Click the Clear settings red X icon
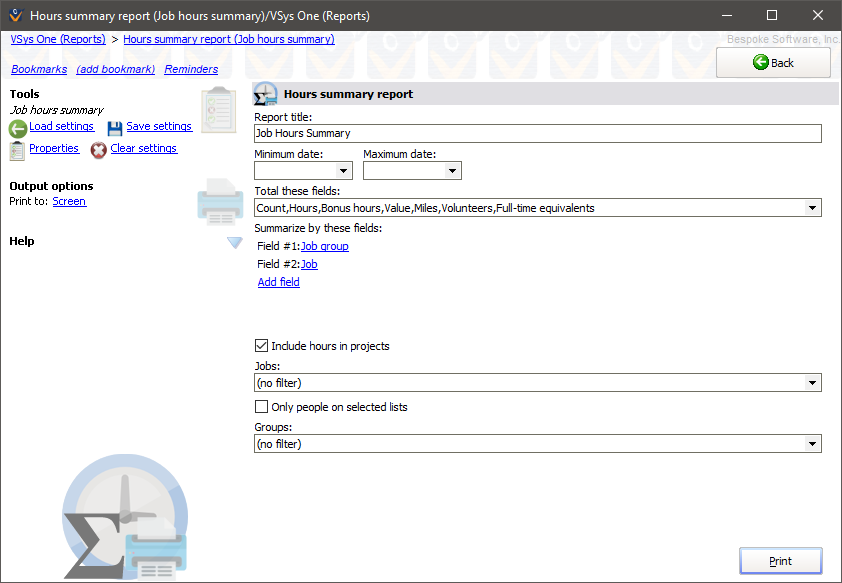This screenshot has width=842, height=583. click(98, 148)
